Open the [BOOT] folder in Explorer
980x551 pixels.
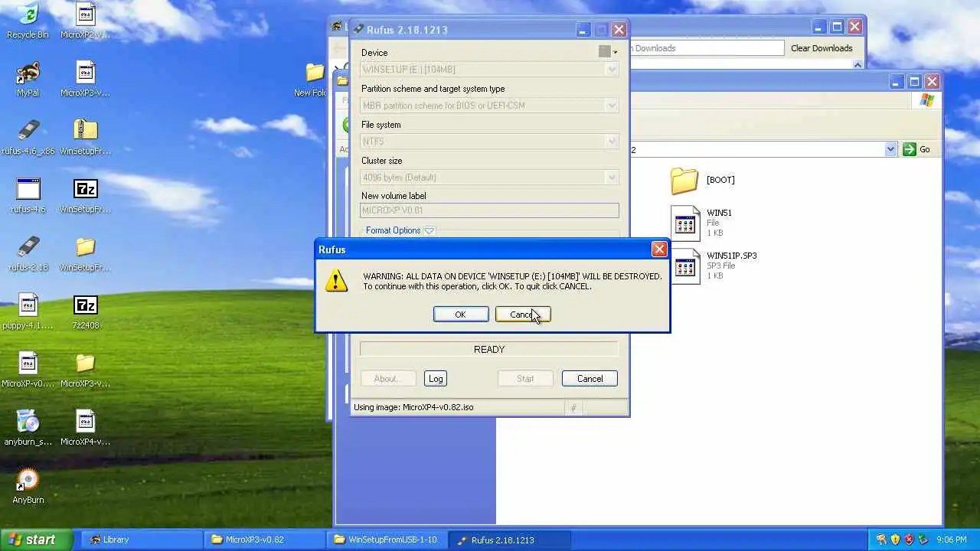(684, 181)
